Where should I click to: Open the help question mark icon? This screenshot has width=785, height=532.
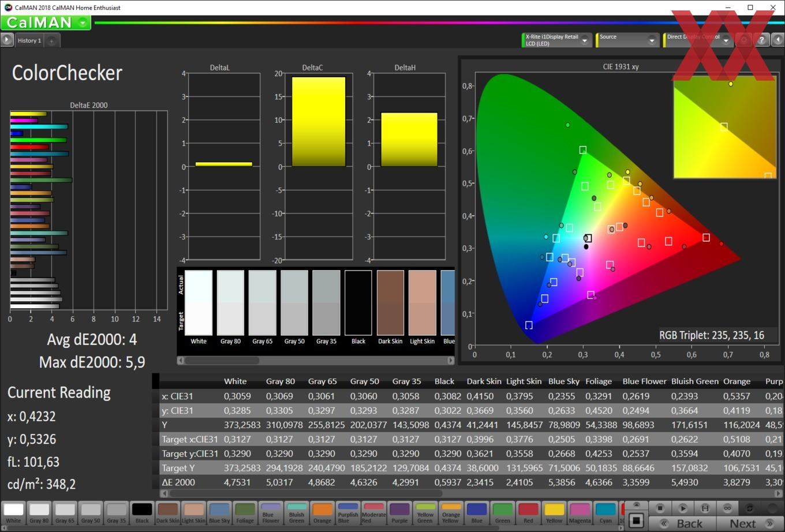pyautogui.click(x=762, y=40)
